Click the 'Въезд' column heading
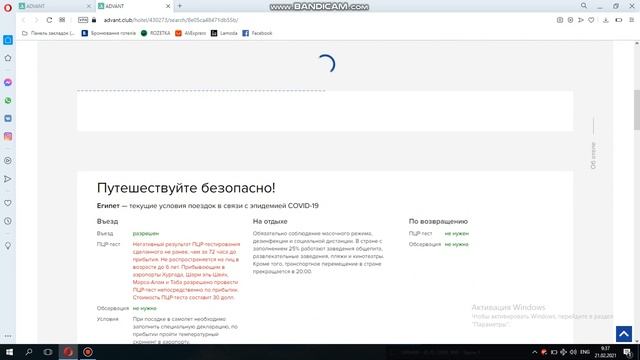 pos(107,221)
